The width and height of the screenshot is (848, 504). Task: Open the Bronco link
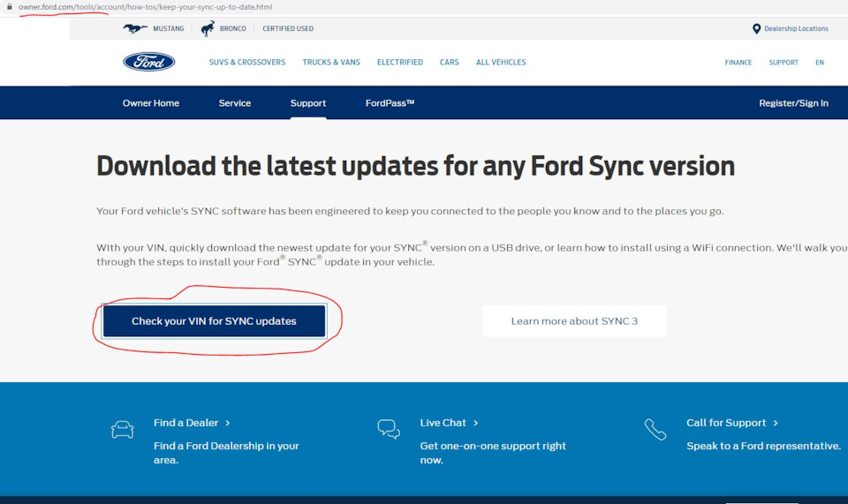pyautogui.click(x=232, y=28)
